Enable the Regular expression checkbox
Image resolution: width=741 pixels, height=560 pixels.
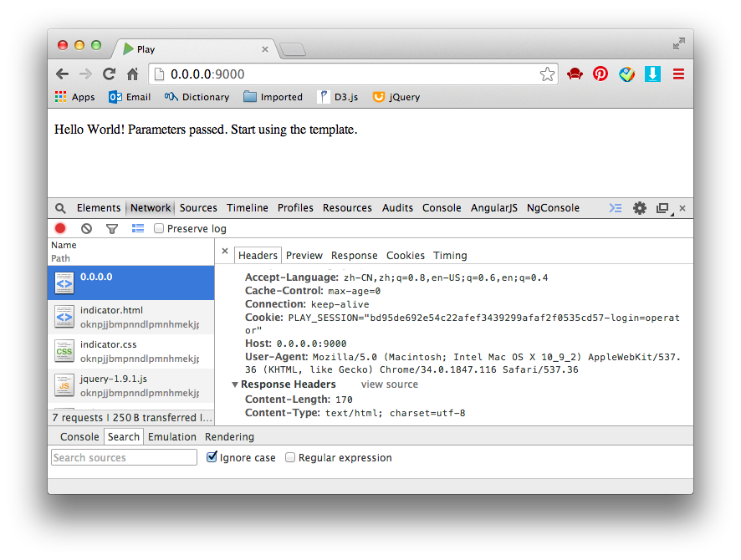(290, 457)
